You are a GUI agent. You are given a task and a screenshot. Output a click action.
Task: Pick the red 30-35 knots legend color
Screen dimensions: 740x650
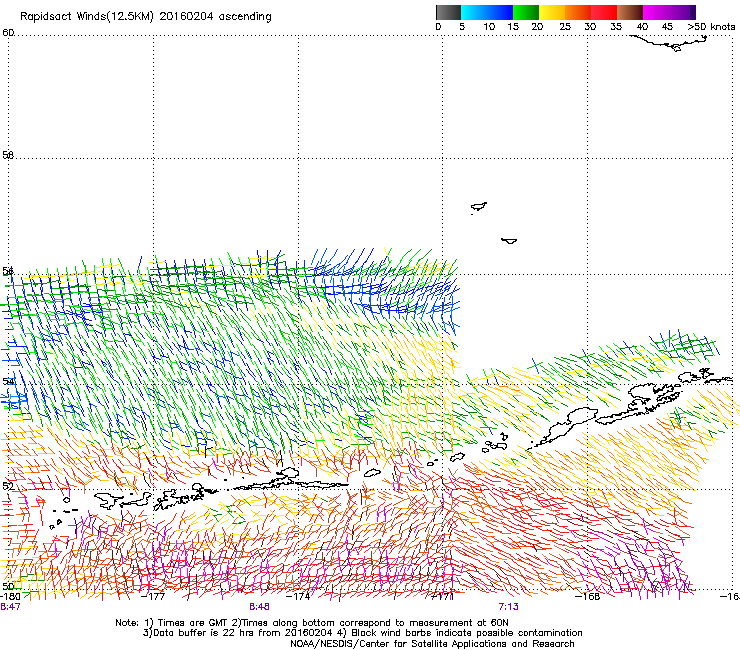[x=604, y=12]
